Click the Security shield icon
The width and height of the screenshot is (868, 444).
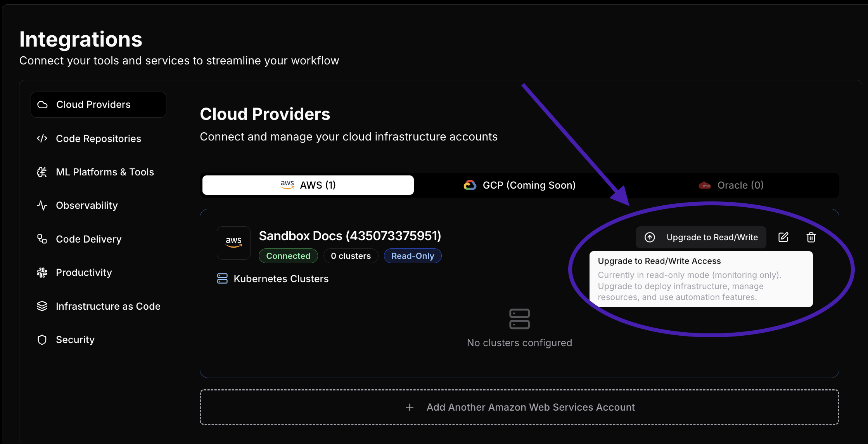pos(42,339)
